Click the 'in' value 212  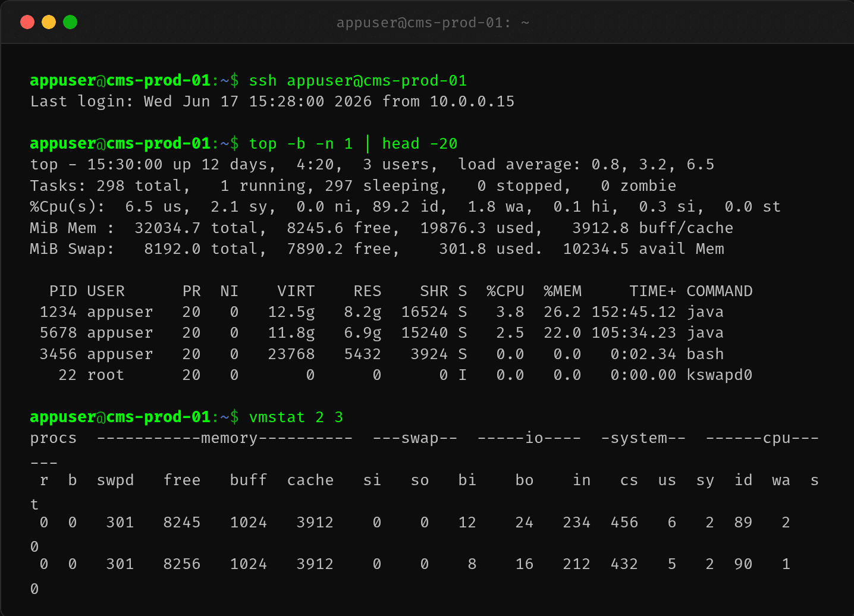pos(577,564)
